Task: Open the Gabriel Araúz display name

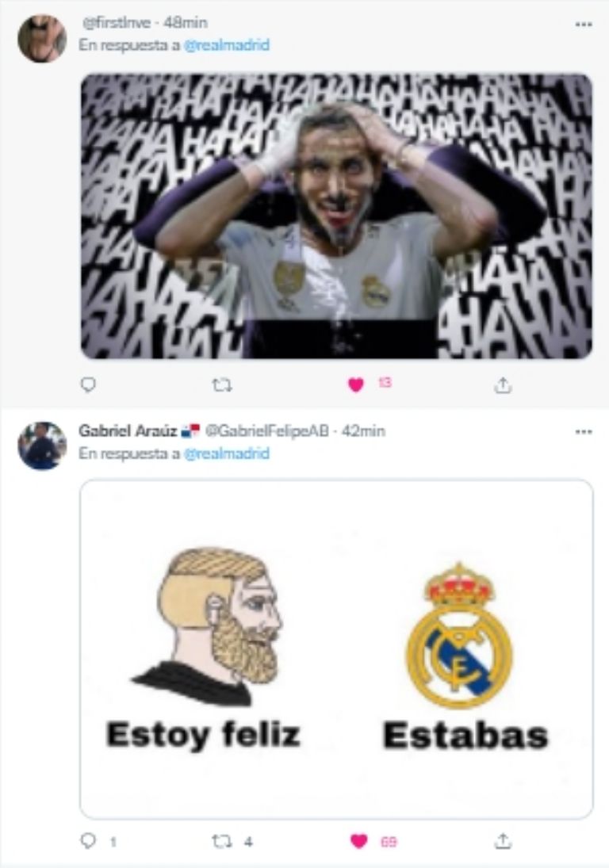Action: (x=128, y=430)
